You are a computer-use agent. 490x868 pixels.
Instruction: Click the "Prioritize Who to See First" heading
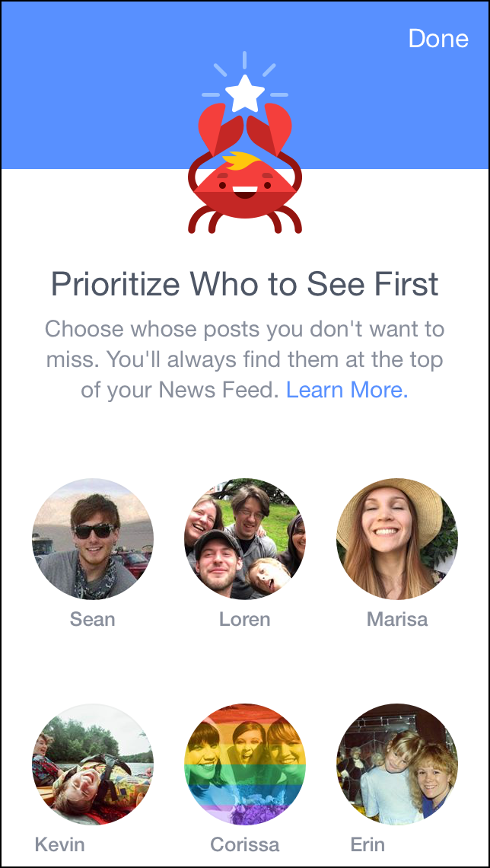point(245,284)
